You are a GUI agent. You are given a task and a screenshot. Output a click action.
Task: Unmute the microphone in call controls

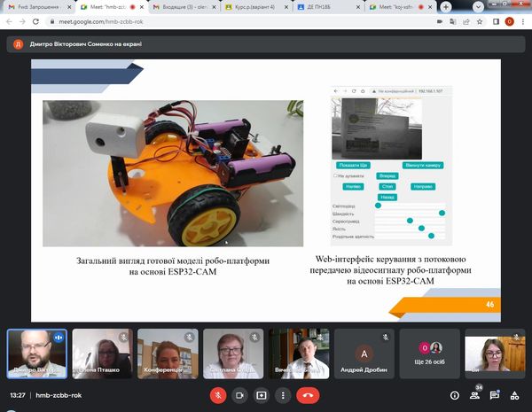(x=217, y=395)
